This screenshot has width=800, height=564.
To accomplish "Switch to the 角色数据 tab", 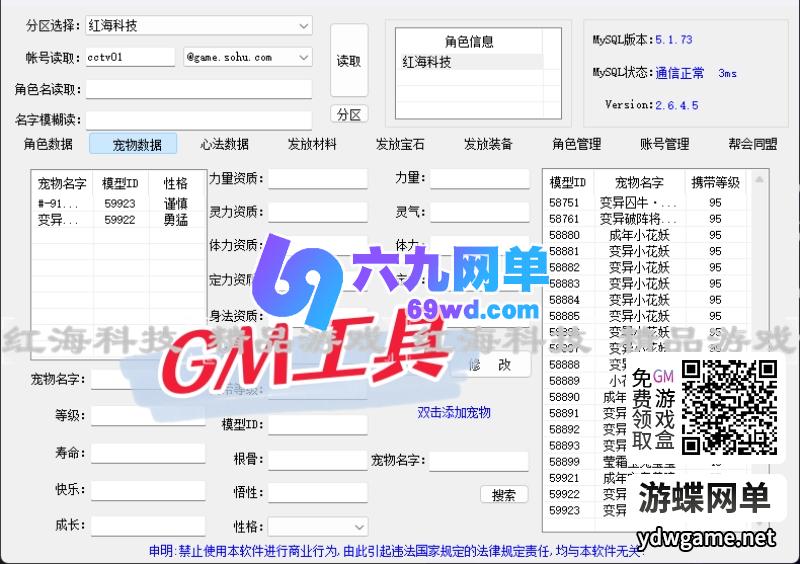I will pyautogui.click(x=48, y=144).
